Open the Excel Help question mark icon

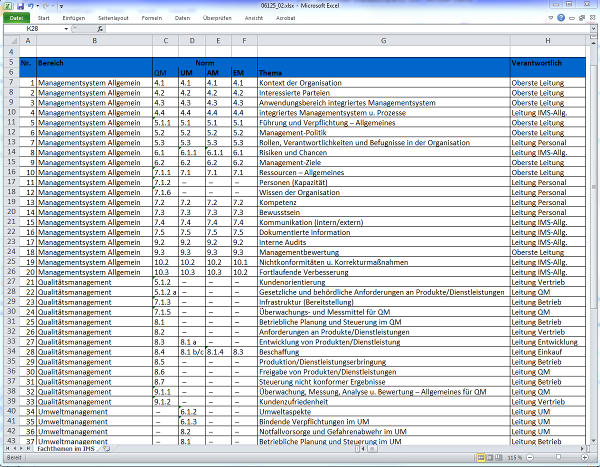pyautogui.click(x=563, y=18)
